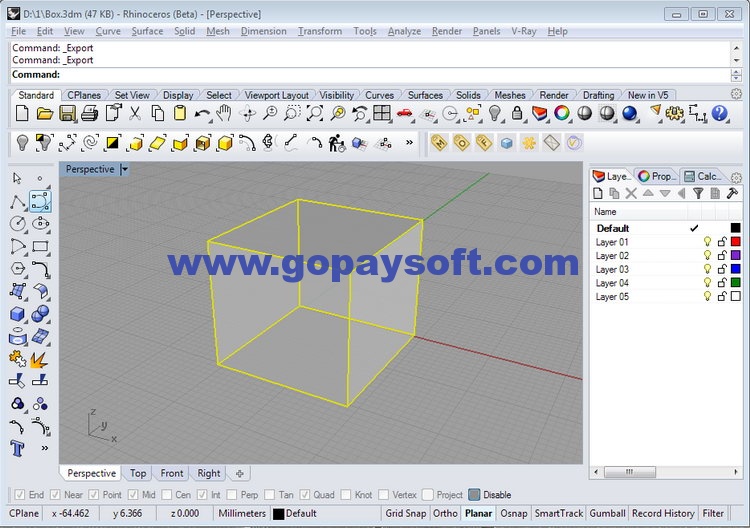
Task: Switch to the Top viewport tab
Action: click(138, 473)
